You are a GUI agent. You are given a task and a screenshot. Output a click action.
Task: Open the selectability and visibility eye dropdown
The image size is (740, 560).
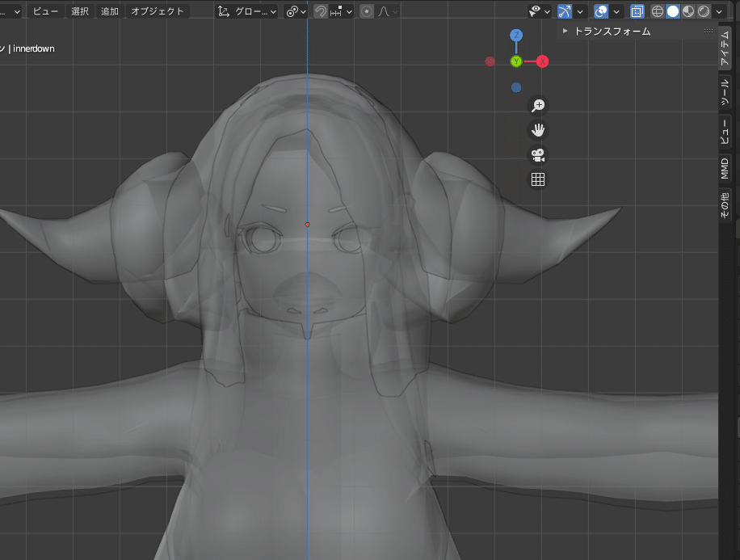pyautogui.click(x=540, y=11)
